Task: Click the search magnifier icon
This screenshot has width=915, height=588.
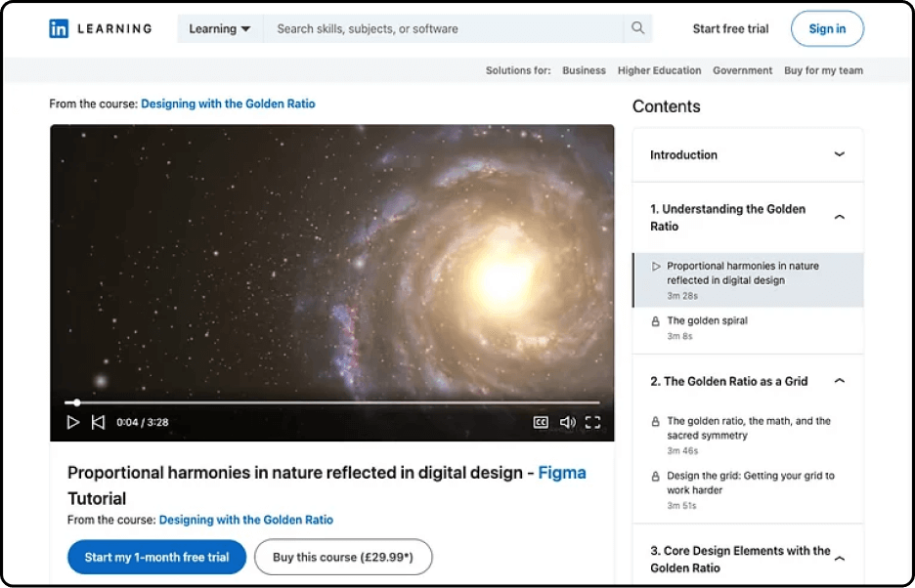Action: tap(637, 28)
